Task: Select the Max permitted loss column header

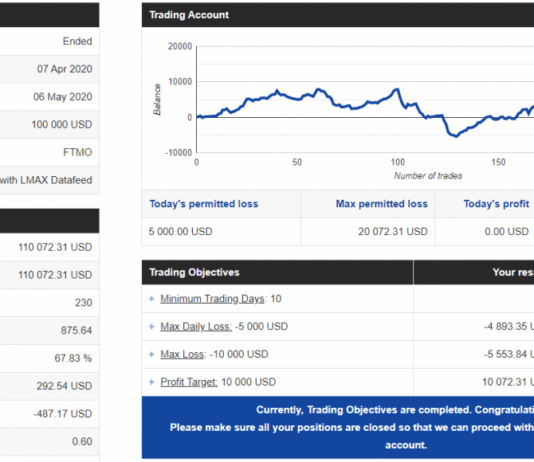Action: point(381,204)
